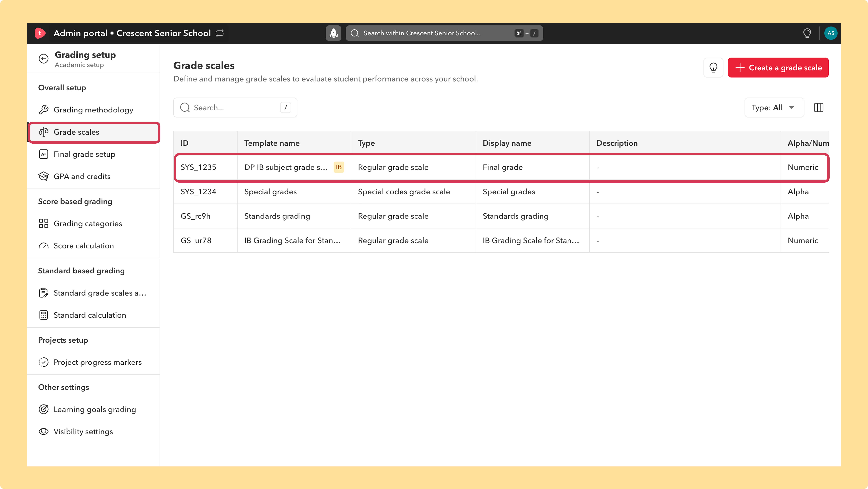
Task: Open Grading categories settings
Action: coord(93,223)
